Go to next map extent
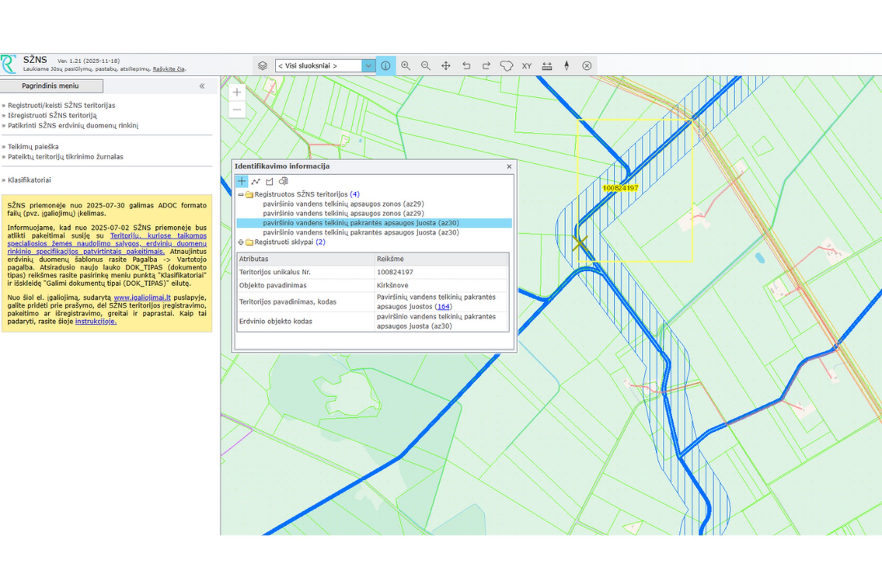The width and height of the screenshot is (882, 588). click(486, 66)
